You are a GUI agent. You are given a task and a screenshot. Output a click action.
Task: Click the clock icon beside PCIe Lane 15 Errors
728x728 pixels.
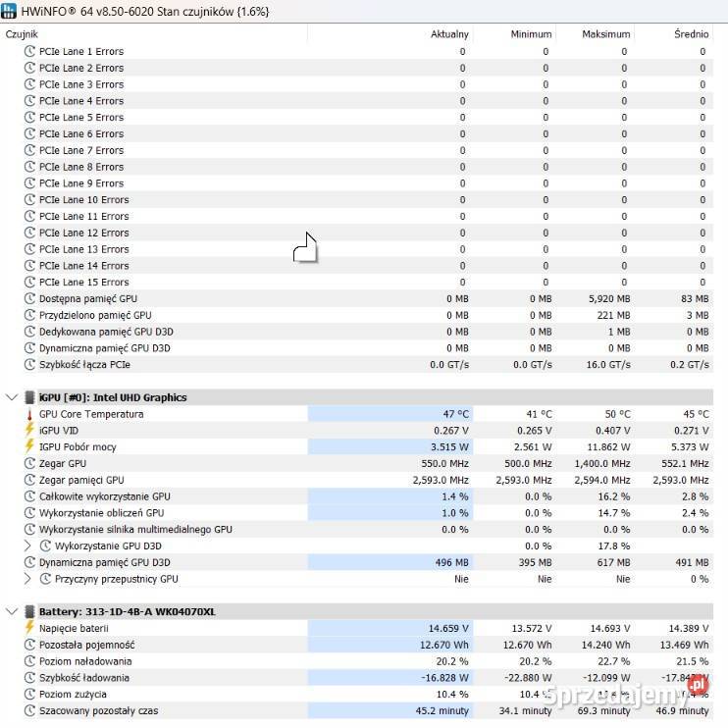29,283
